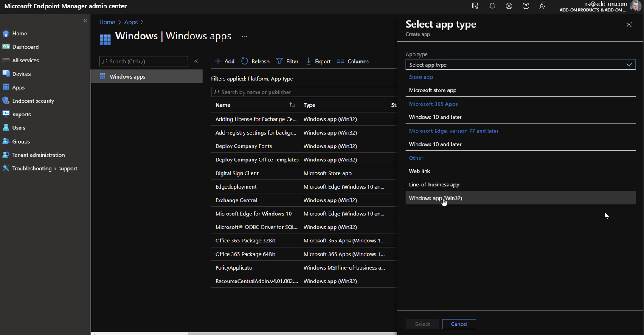
Task: Open PolicyApplicator app
Action: [x=235, y=268]
